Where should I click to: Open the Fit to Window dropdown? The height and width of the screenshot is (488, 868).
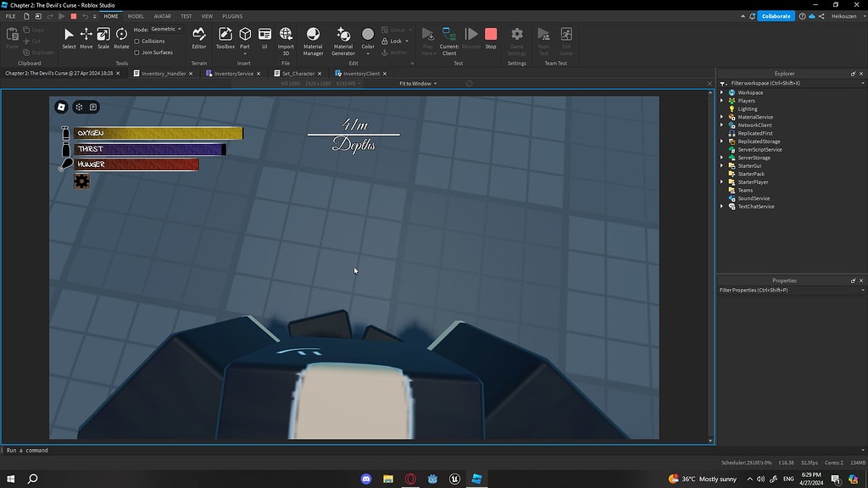(x=419, y=83)
